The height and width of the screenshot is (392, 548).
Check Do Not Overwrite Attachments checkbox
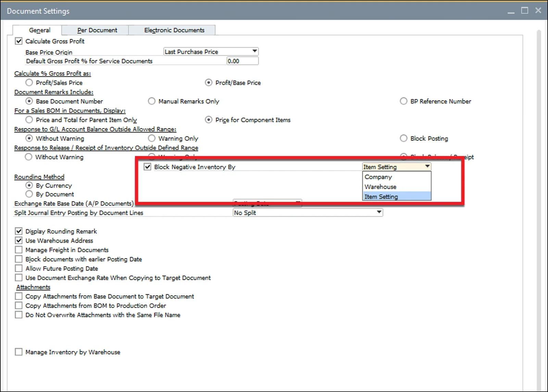[19, 315]
